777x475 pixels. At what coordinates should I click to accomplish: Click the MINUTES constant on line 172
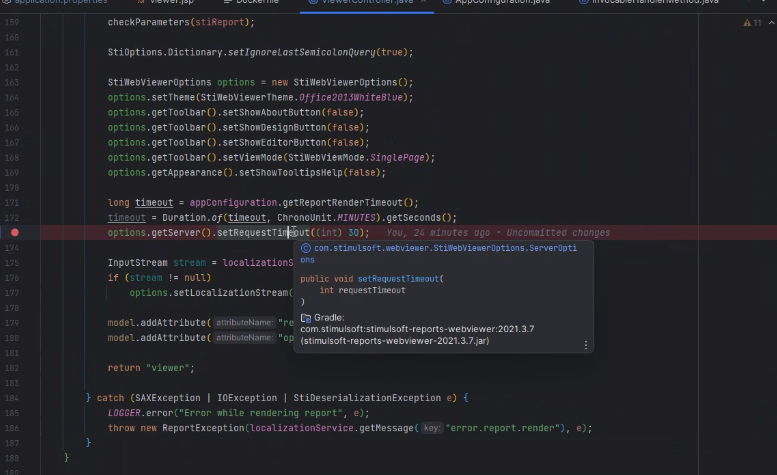point(356,218)
